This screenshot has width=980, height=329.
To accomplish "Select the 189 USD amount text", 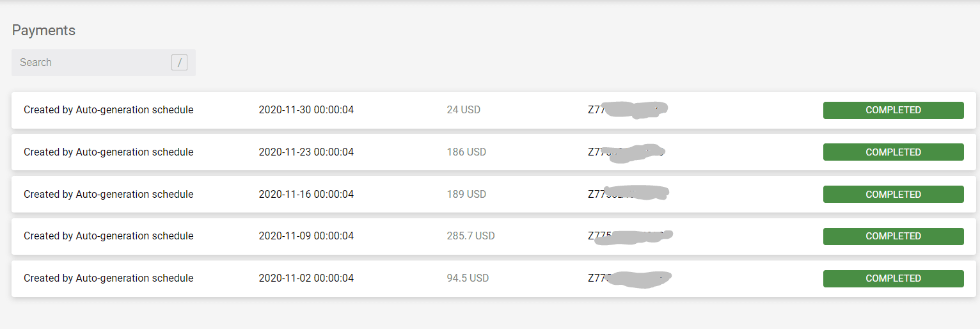I will point(466,194).
